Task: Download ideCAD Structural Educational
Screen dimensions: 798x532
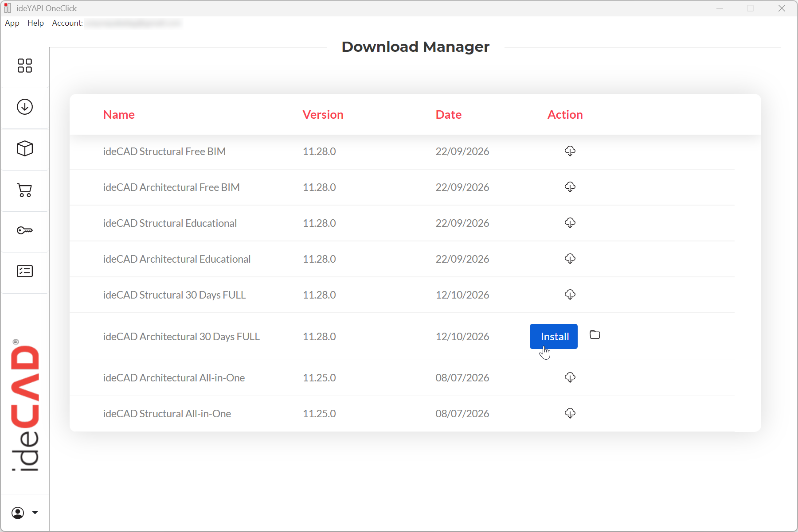Action: tap(570, 223)
